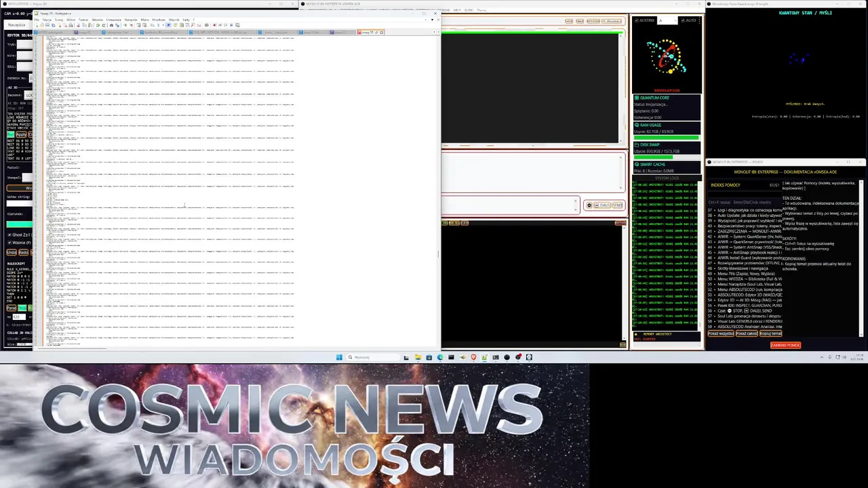
Task: Click the Brave browser icon on taskbar
Action: 473,357
